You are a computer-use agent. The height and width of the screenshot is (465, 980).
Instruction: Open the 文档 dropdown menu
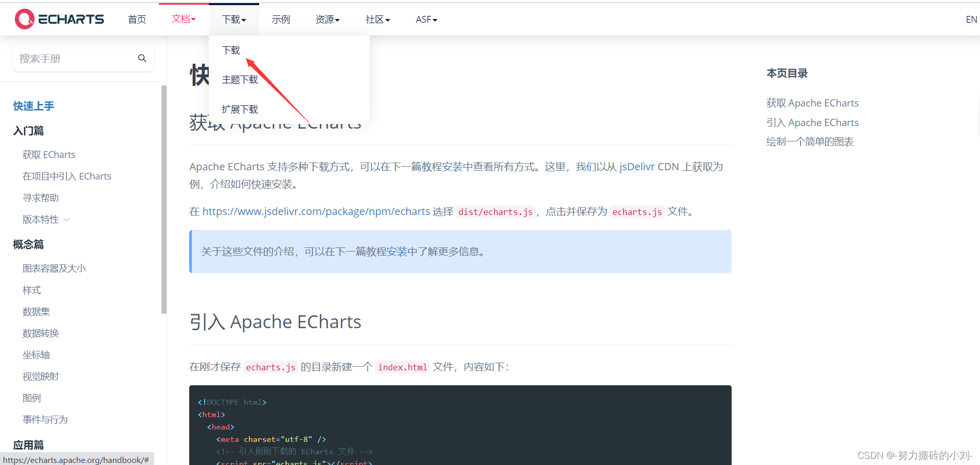[x=184, y=19]
